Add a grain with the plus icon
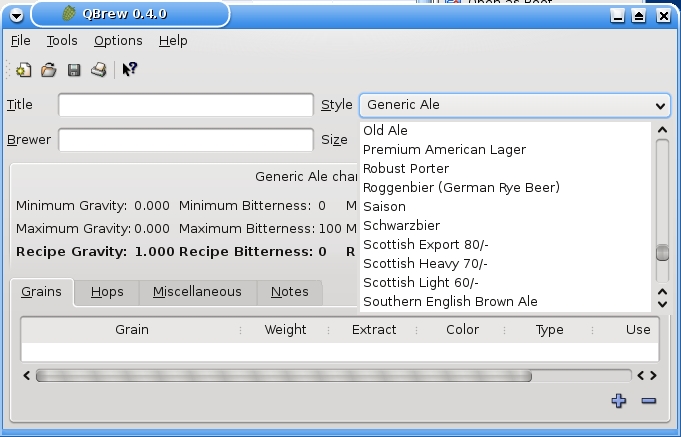681x437 pixels. point(619,401)
